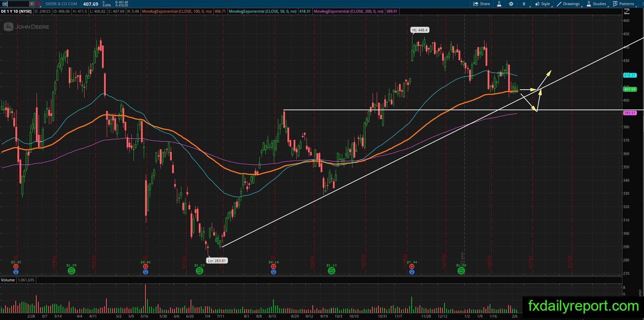The height and width of the screenshot is (320, 644).
Task: Select the blue lightbulb icon below $2.92 earnings
Action: (16, 272)
